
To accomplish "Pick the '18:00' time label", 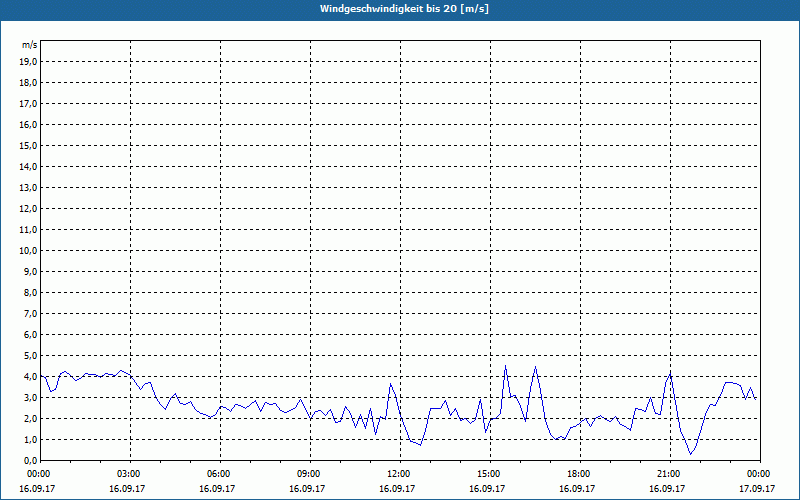I will (578, 474).
